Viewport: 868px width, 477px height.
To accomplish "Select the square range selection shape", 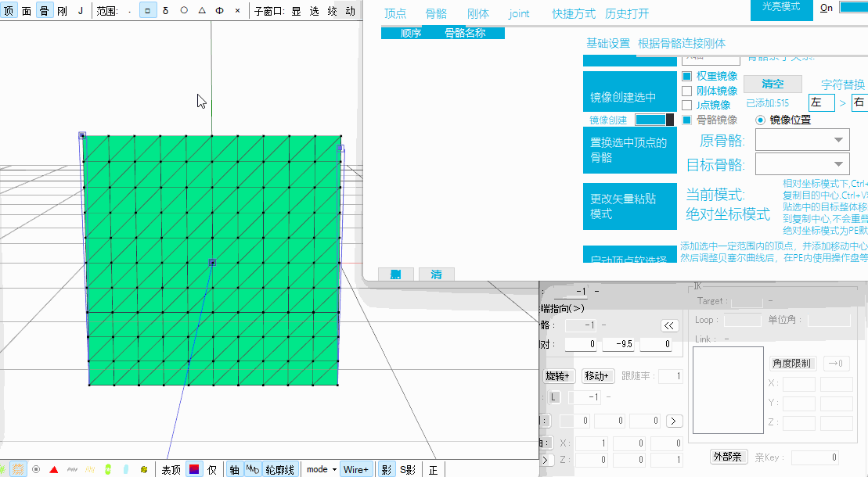I will (x=148, y=11).
